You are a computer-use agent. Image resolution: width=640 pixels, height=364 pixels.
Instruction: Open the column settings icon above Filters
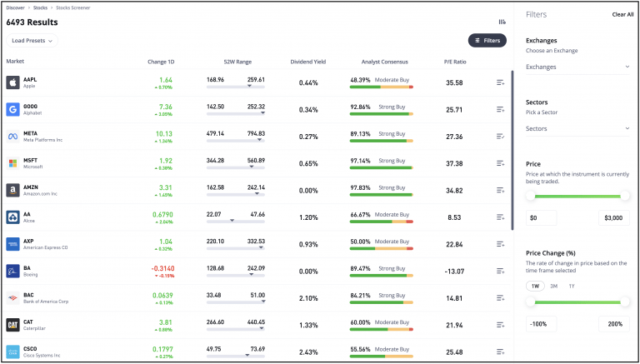coord(502,22)
